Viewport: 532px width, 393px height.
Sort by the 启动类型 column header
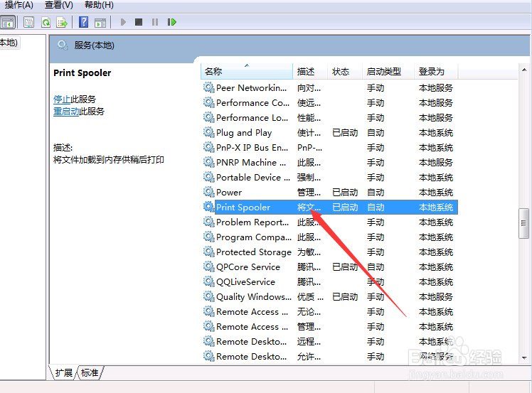388,72
